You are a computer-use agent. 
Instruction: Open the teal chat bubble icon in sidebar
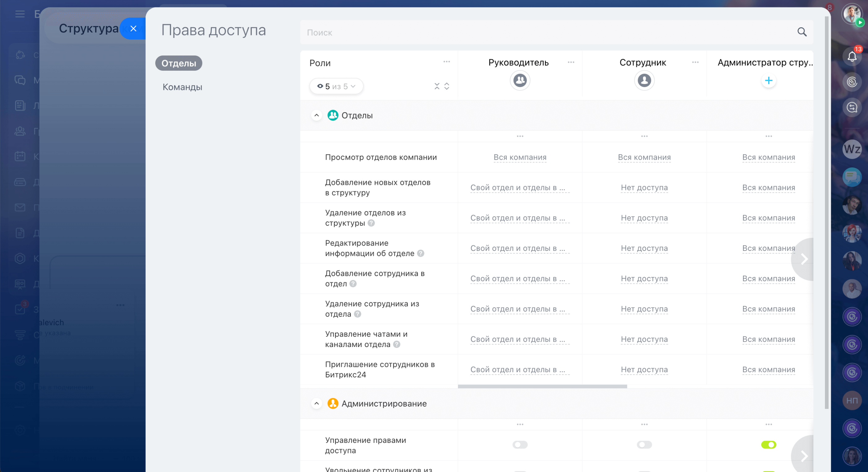tap(852, 177)
